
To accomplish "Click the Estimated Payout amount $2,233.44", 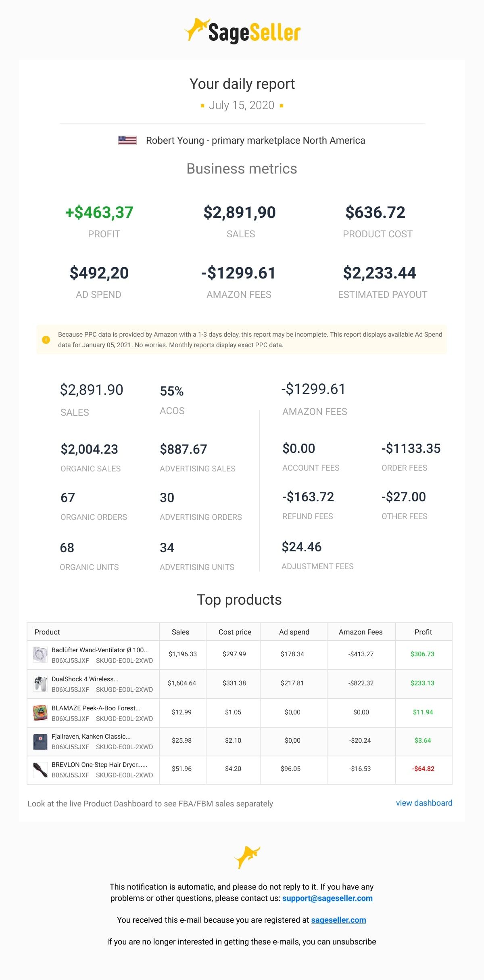I will (379, 273).
